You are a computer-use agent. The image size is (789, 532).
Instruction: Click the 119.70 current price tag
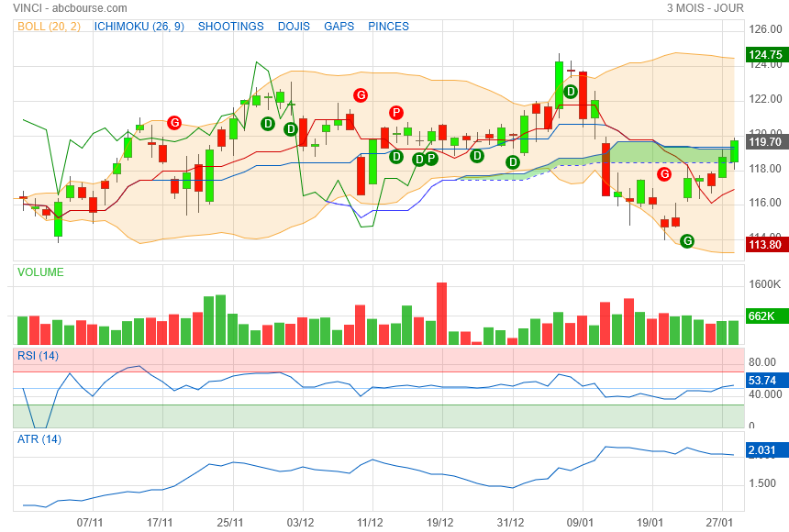coord(767,142)
